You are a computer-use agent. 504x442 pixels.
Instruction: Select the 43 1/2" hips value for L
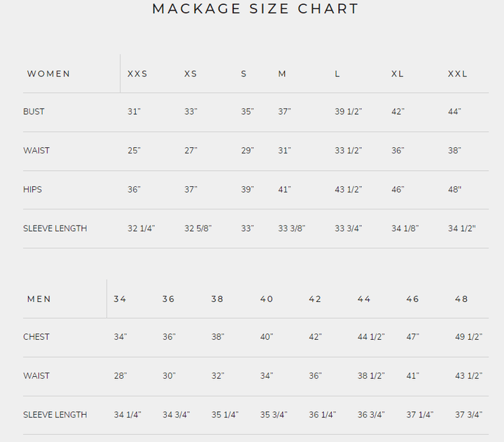pos(348,190)
